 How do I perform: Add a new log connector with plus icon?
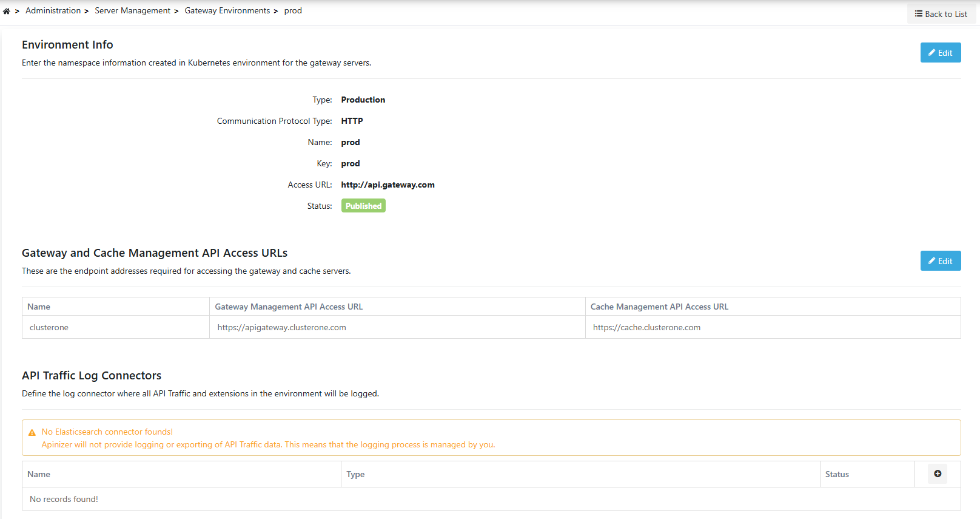tap(938, 474)
